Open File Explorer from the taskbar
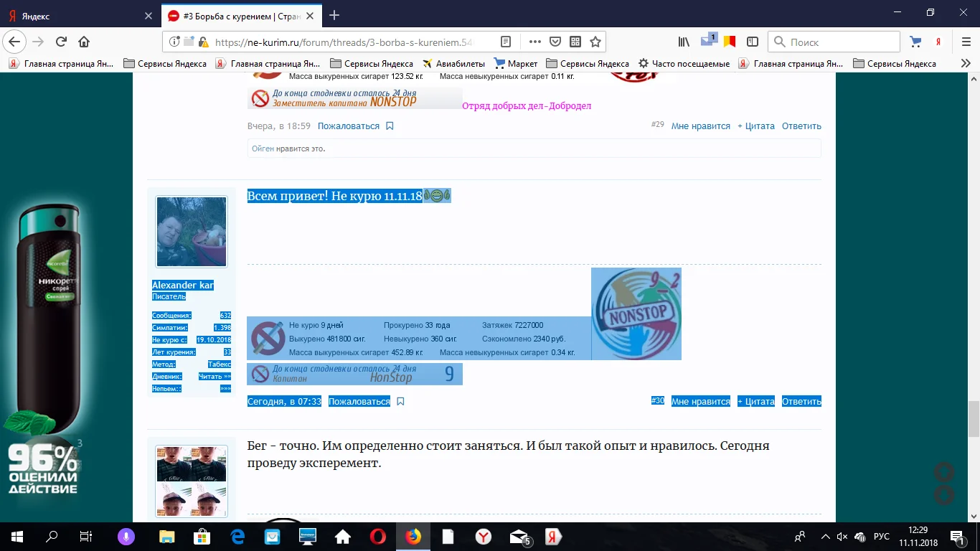 [167, 537]
